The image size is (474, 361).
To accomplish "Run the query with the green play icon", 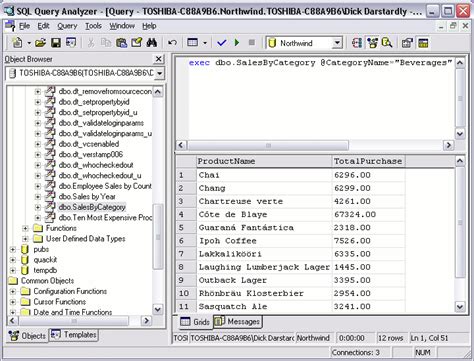I will pos(237,43).
